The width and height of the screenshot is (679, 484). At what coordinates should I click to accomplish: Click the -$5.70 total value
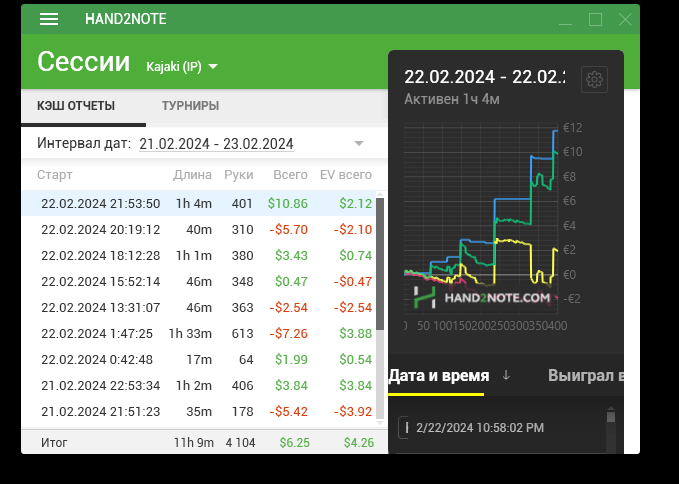pos(288,229)
